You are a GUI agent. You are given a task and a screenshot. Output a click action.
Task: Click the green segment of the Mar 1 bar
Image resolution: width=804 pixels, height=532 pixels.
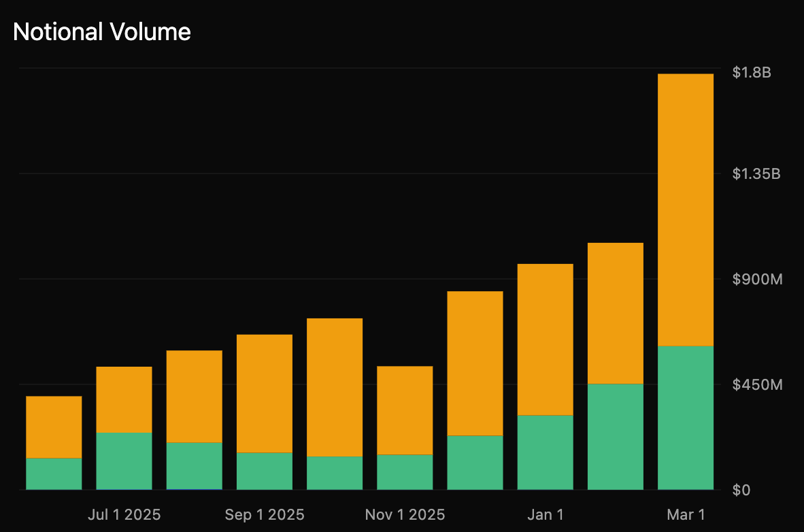pos(685,418)
